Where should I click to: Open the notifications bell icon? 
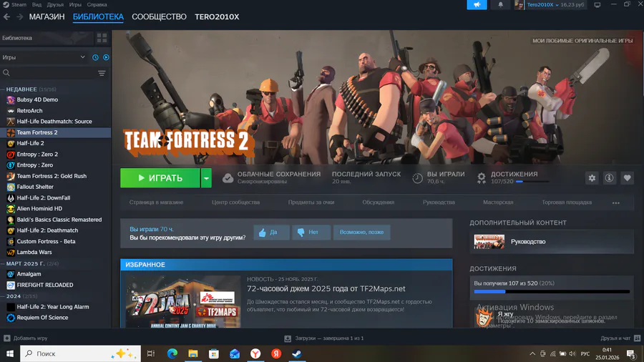[500, 4]
